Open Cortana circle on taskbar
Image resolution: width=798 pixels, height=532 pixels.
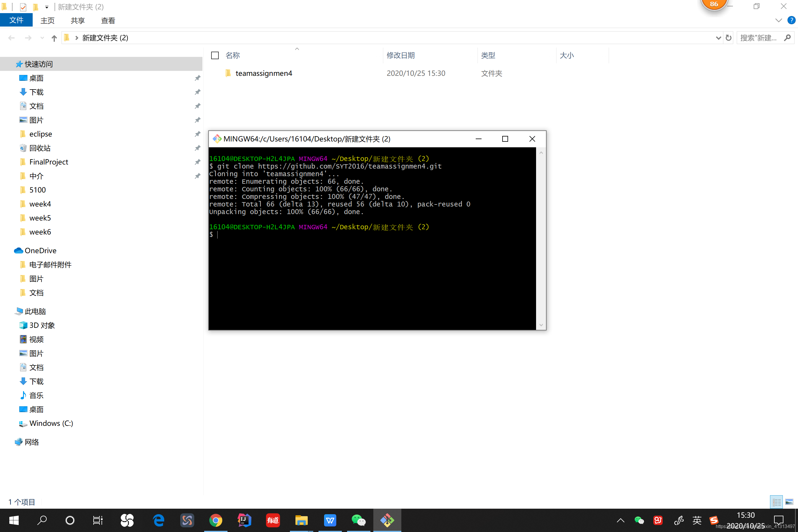[70, 520]
